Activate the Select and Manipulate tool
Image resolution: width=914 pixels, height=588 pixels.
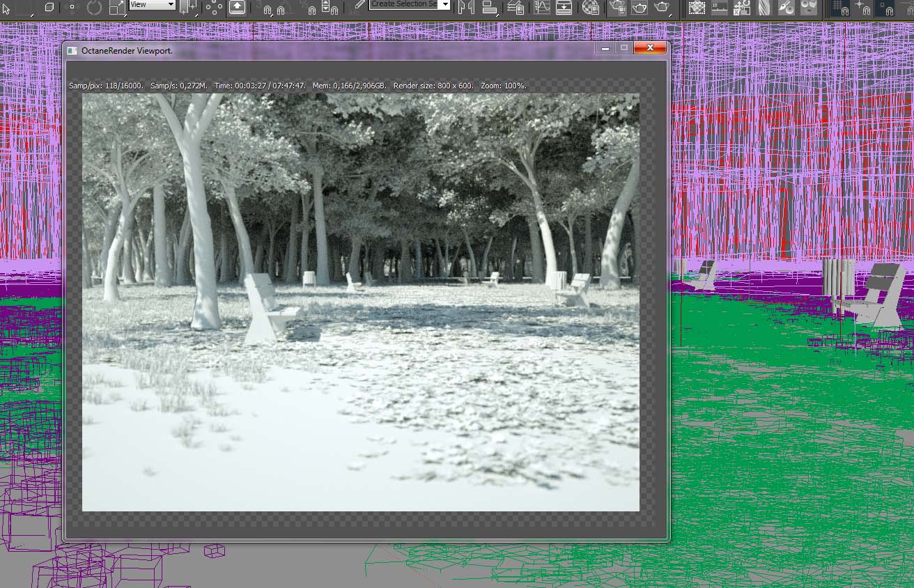[x=214, y=8]
